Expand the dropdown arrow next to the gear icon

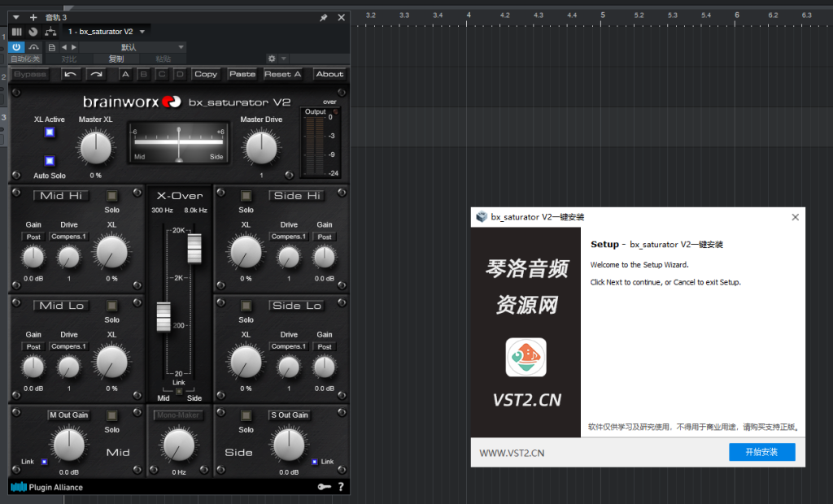click(282, 59)
